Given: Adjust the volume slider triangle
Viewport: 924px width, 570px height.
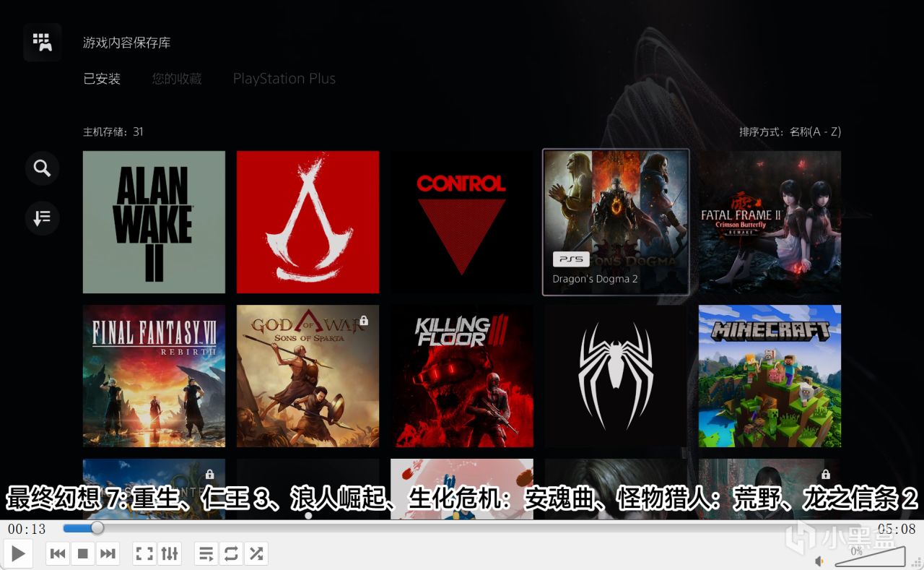Looking at the screenshot, I should pyautogui.click(x=870, y=556).
